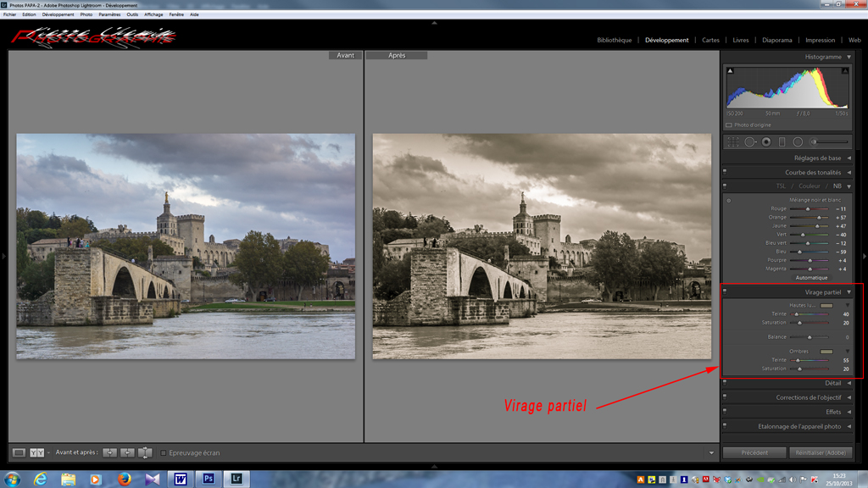Swap before and after settings
Image resolution: width=868 pixels, height=488 pixels.
pyautogui.click(x=145, y=452)
